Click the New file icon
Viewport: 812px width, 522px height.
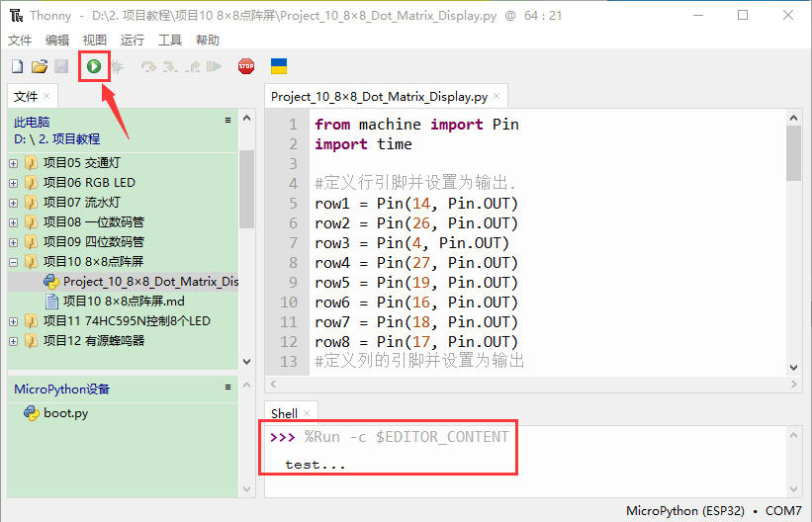click(x=17, y=66)
